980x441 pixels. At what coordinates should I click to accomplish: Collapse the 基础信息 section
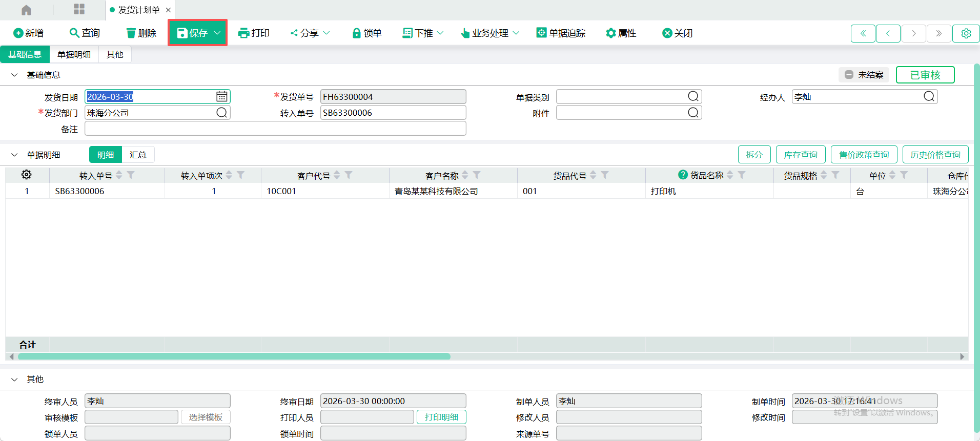coord(14,75)
